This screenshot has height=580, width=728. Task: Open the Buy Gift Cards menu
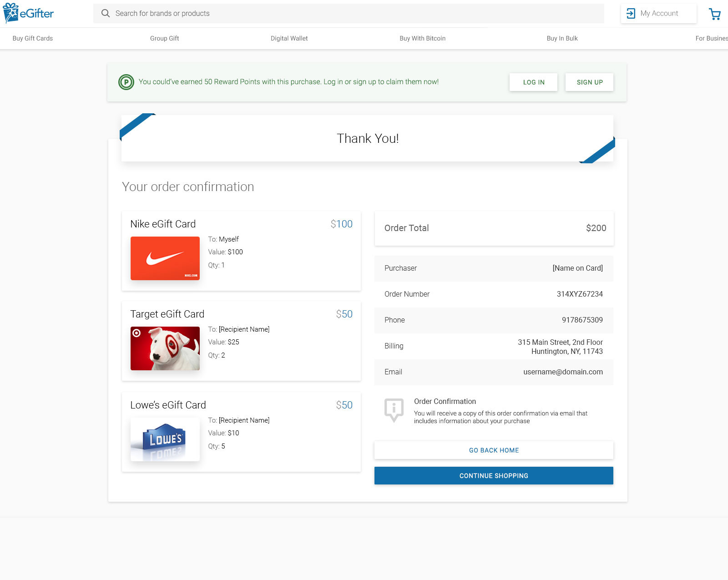(33, 38)
